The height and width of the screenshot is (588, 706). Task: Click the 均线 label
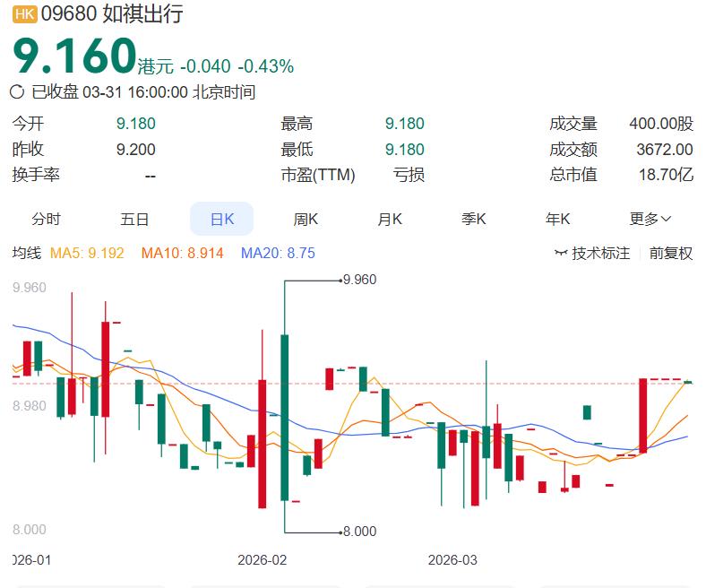(x=27, y=254)
